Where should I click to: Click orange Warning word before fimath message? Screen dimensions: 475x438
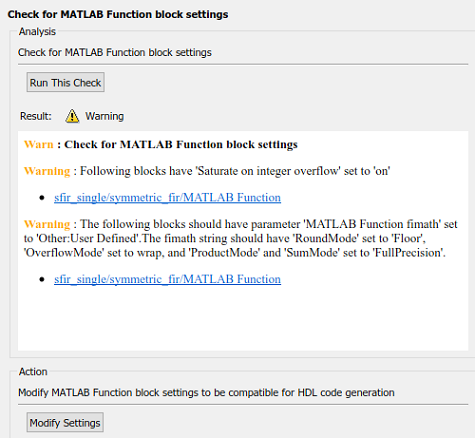click(x=47, y=224)
